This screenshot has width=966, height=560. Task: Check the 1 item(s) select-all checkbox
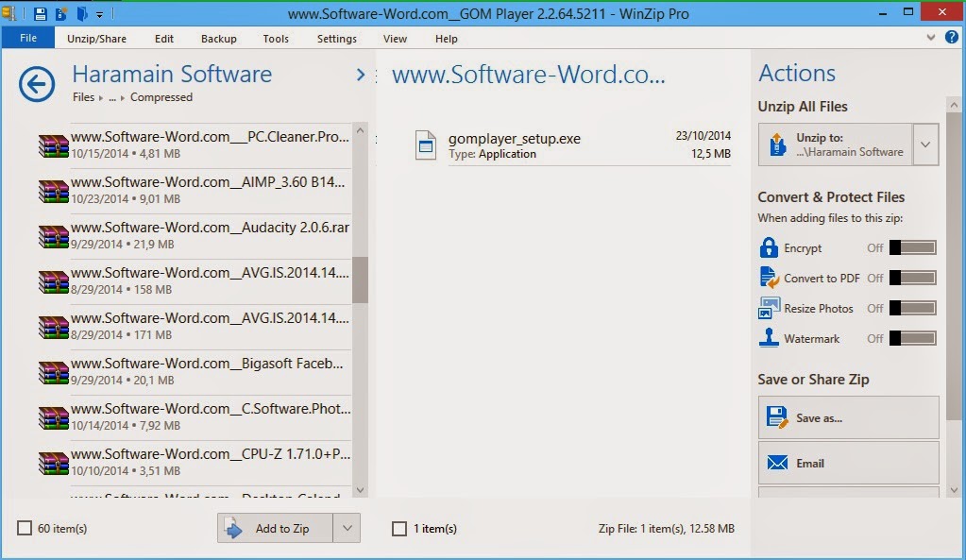point(399,529)
